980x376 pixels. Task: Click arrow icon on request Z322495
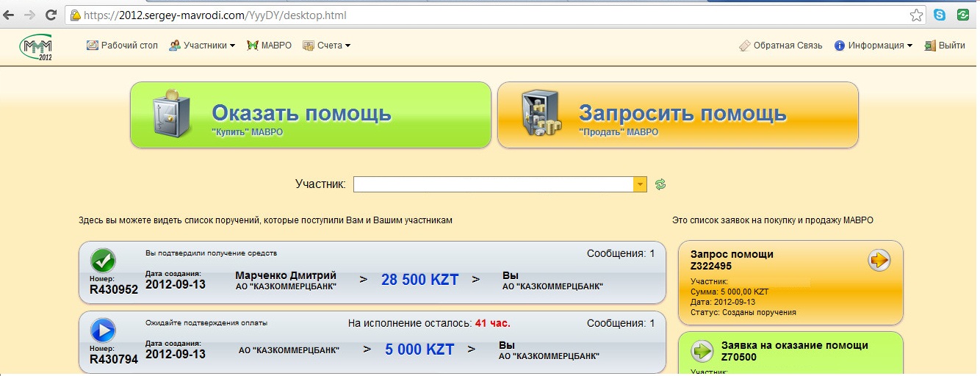(879, 260)
